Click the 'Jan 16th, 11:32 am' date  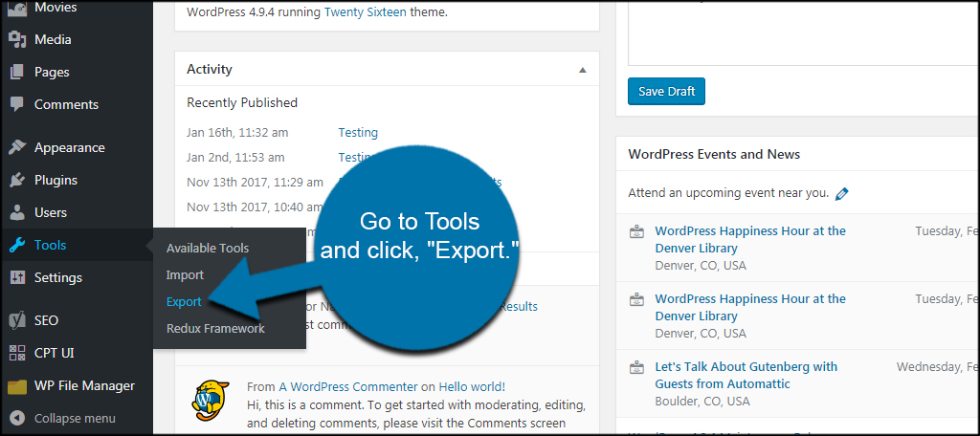coord(237,132)
